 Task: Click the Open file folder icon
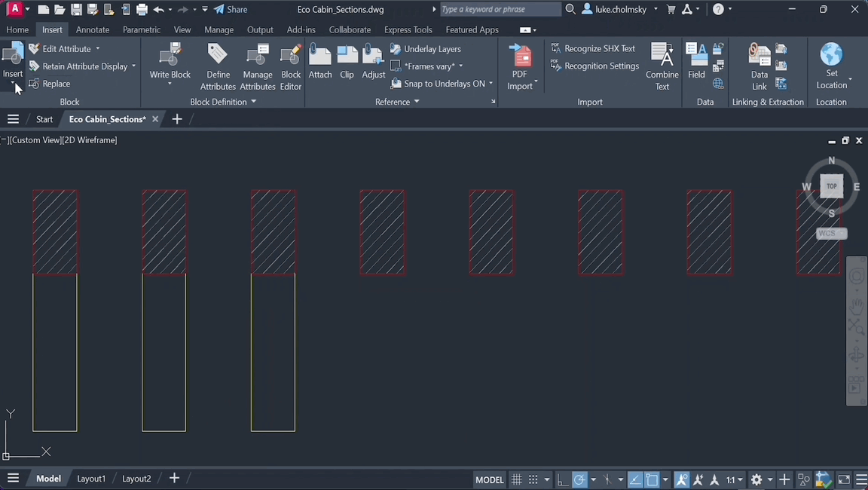point(60,9)
